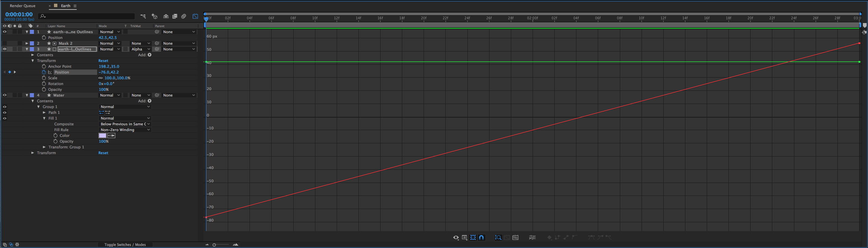This screenshot has width=868, height=248.
Task: Hide Fill 1 visibility eye
Action: (x=5, y=118)
